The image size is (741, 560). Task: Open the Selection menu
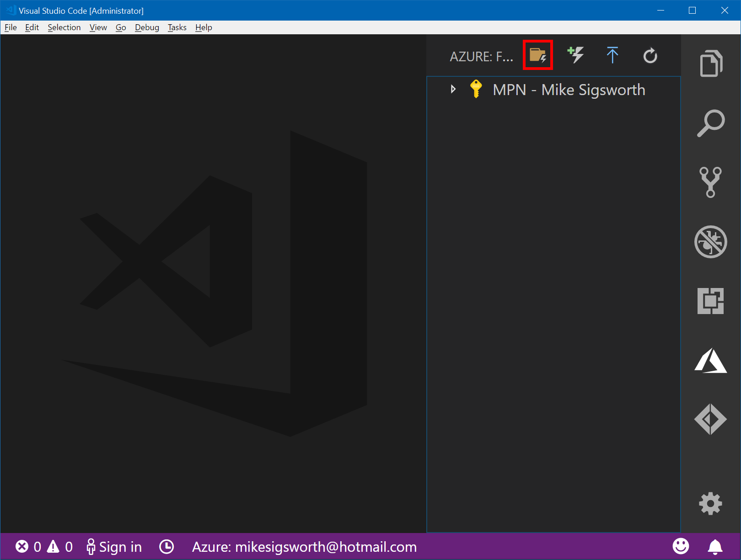64,27
